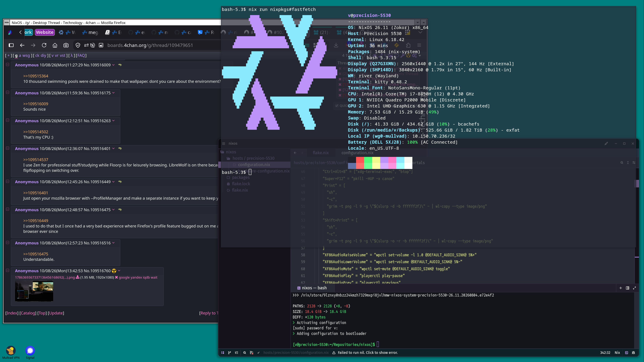Hide post No.109516175 with its minus toggle
644x362 pixels.
tap(8, 93)
